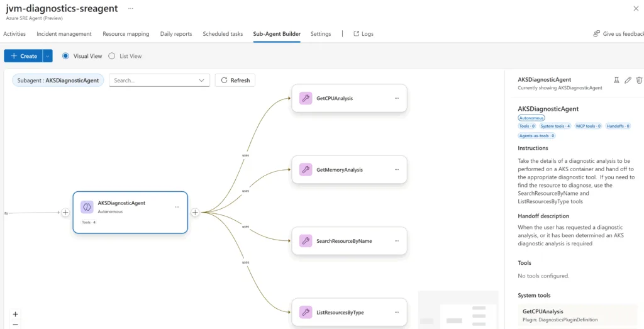Click the Tools · 4 badge on agent node

tap(89, 222)
